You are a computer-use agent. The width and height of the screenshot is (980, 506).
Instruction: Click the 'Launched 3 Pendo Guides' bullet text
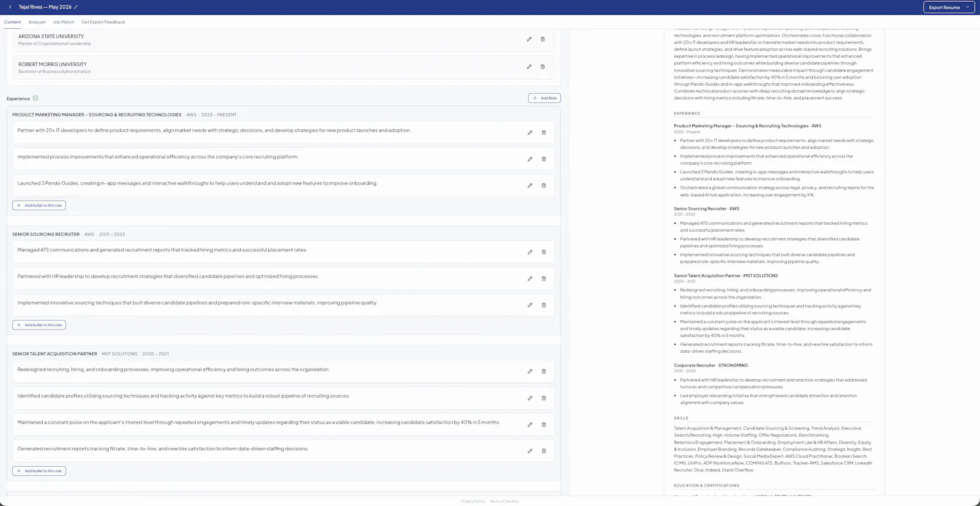coord(197,183)
